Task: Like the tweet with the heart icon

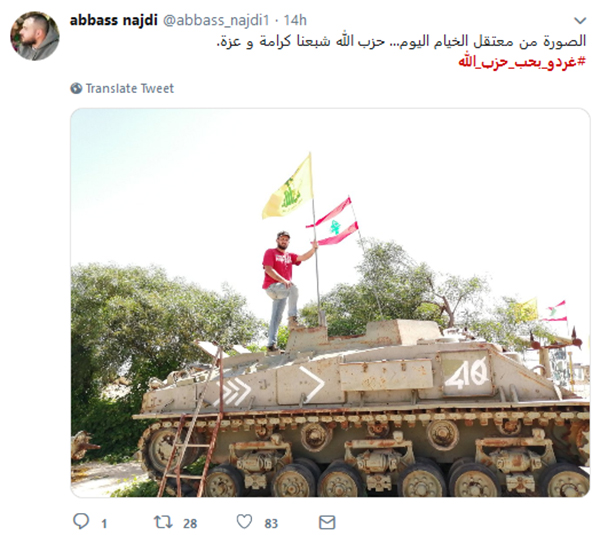Action: coord(245,522)
